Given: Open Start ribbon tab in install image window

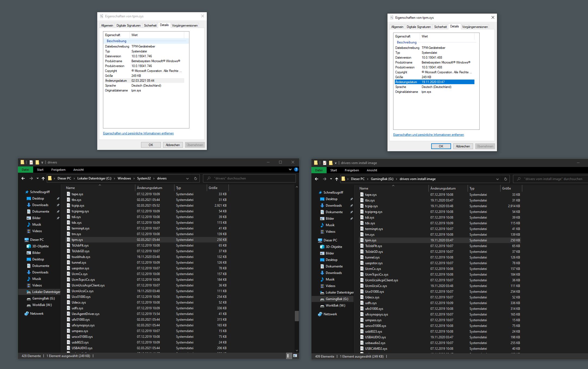Looking at the screenshot, I should (x=333, y=170).
